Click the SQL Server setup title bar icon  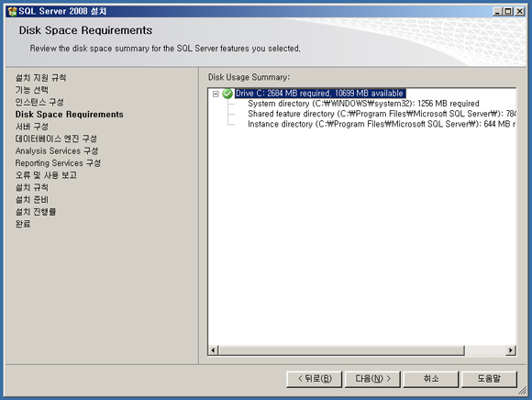point(13,11)
